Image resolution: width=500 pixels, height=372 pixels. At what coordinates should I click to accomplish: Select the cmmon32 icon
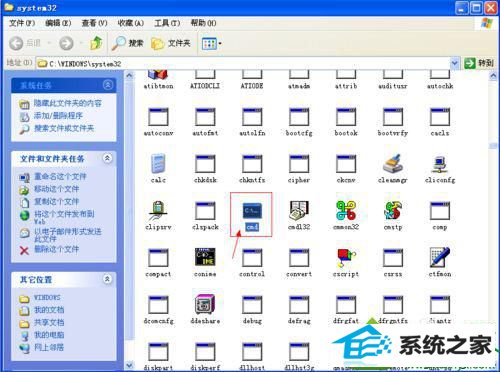(x=346, y=211)
